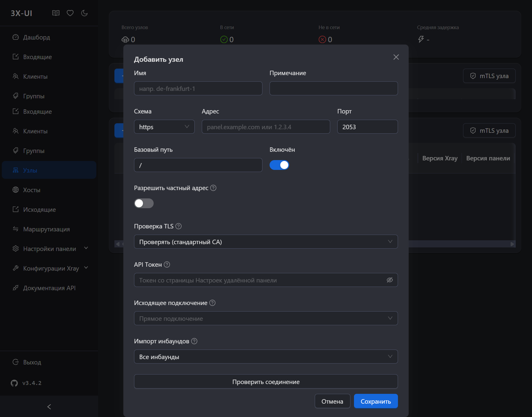532x417 pixels.
Task: Open Дашборд in the sidebar
Action: [49, 37]
